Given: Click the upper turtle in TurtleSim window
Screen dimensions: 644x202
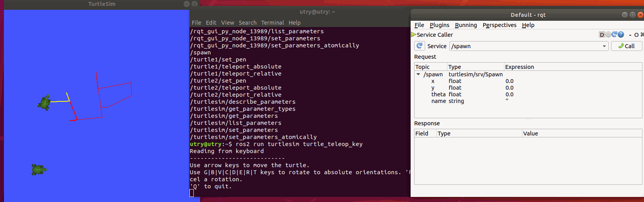Looking at the screenshot, I should (44, 103).
